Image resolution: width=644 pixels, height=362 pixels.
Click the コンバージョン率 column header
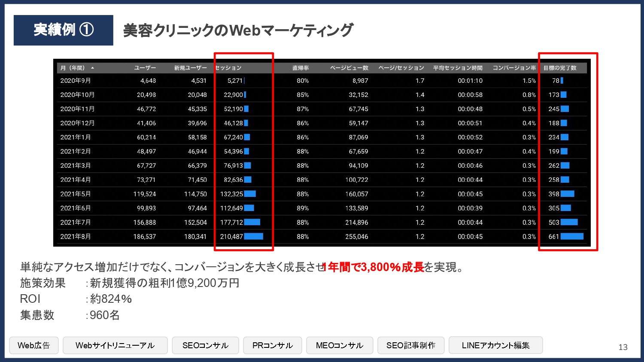(x=514, y=68)
